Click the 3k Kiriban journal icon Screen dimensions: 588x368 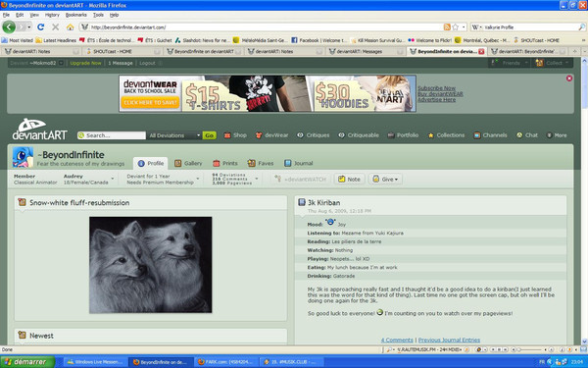[x=302, y=202]
